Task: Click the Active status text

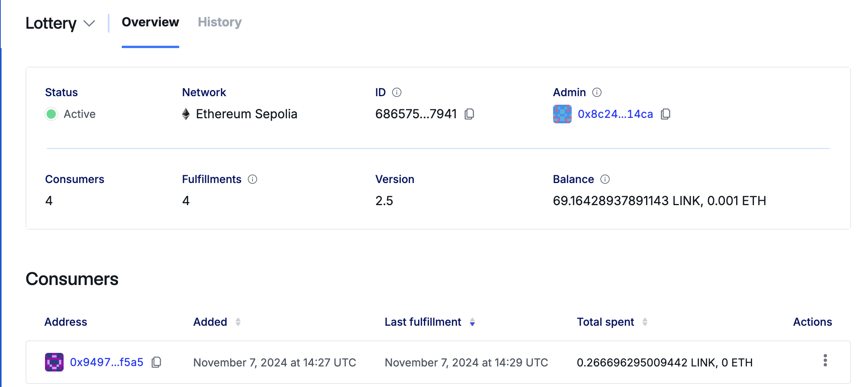Action: point(80,114)
